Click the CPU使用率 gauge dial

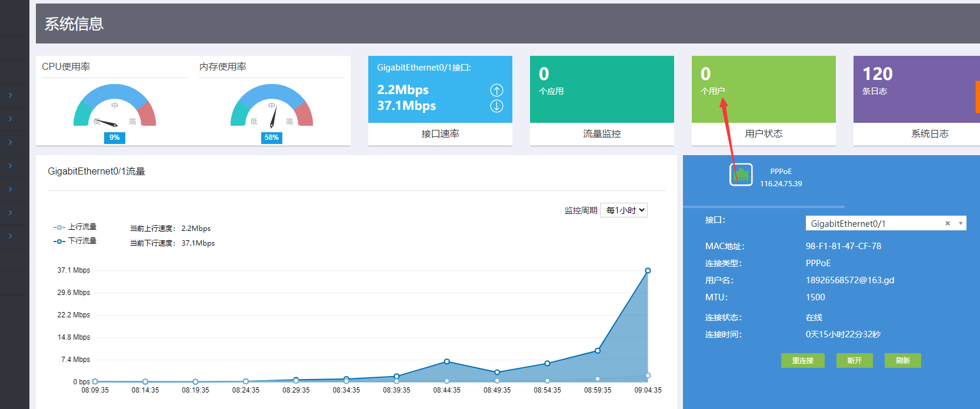pyautogui.click(x=115, y=106)
